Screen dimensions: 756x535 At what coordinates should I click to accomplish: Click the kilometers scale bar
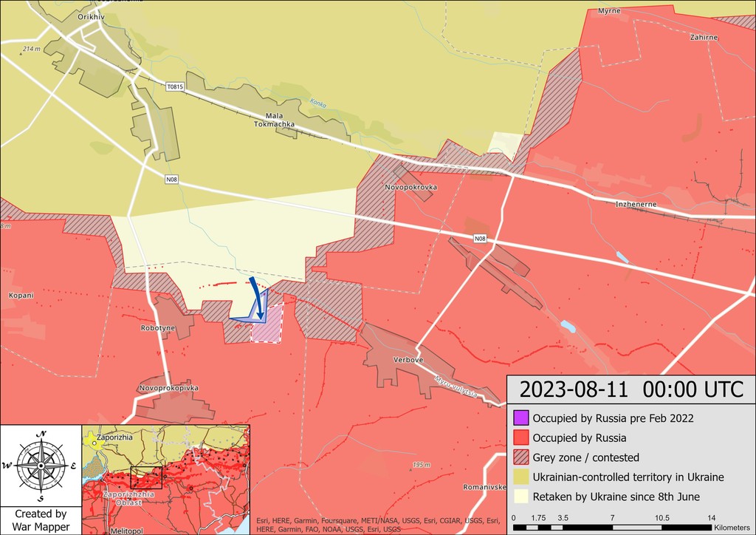[x=612, y=528]
